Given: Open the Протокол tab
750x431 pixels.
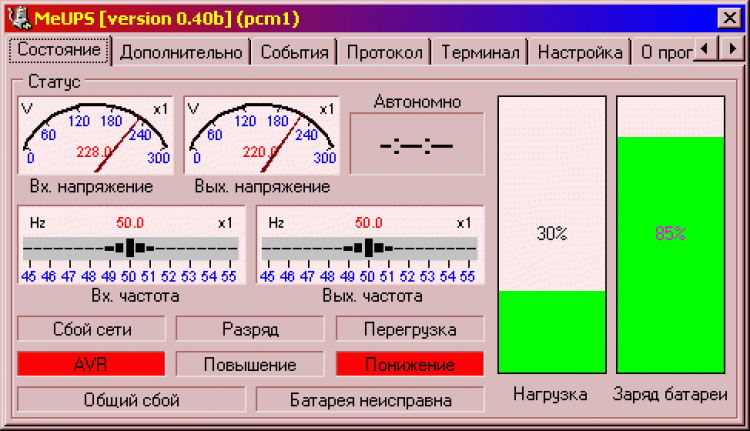Looking at the screenshot, I should [385, 52].
